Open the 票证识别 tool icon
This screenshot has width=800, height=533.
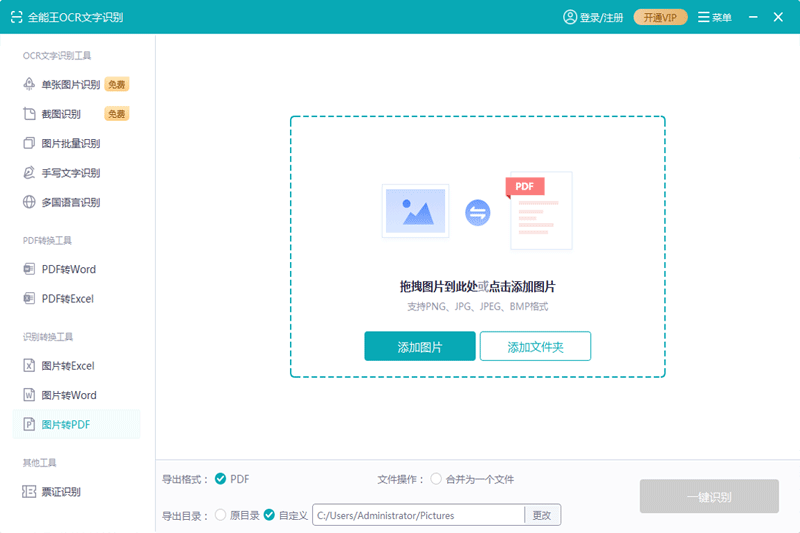click(30, 492)
